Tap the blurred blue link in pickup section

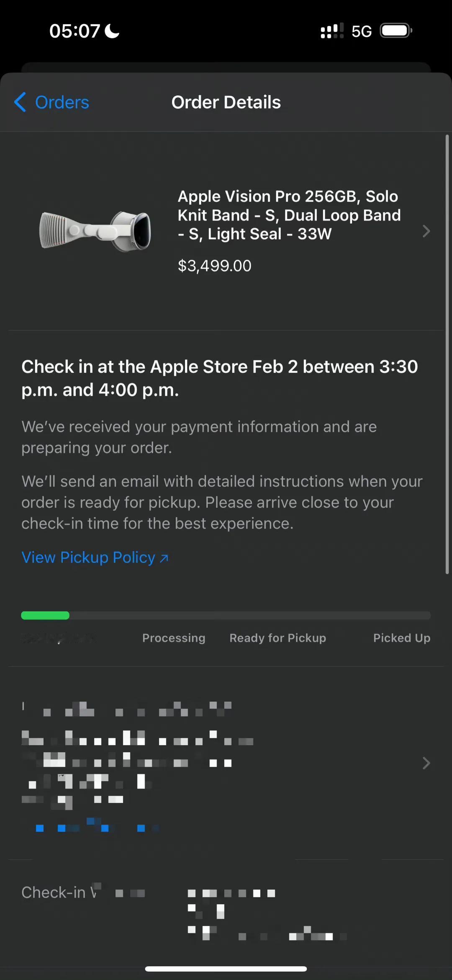[x=96, y=826]
